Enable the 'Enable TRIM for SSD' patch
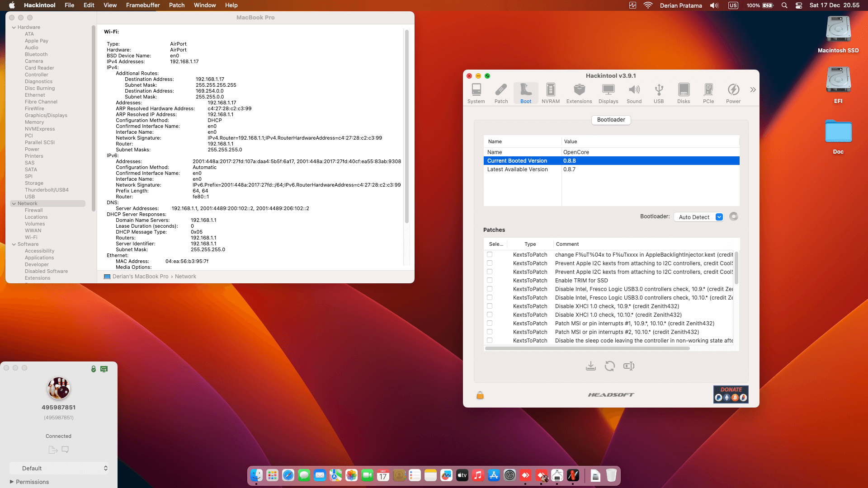 (490, 280)
